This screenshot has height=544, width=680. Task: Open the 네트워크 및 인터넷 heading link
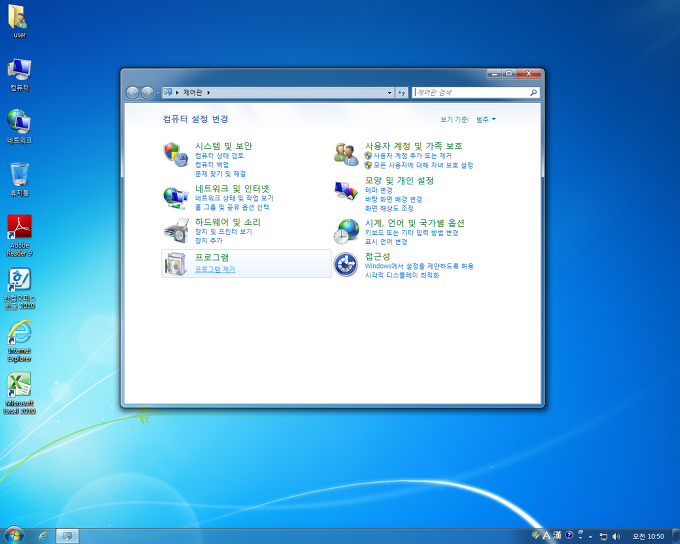[x=232, y=188]
